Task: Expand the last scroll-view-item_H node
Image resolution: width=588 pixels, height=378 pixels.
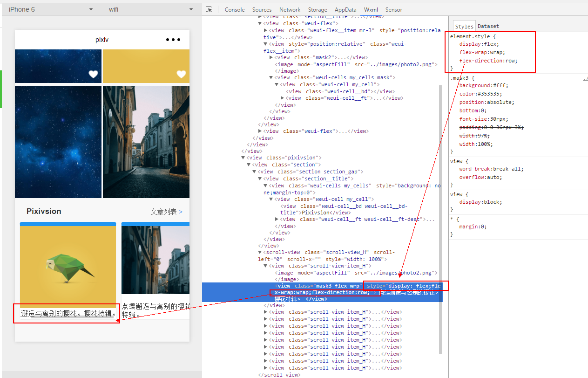Action: [265, 368]
